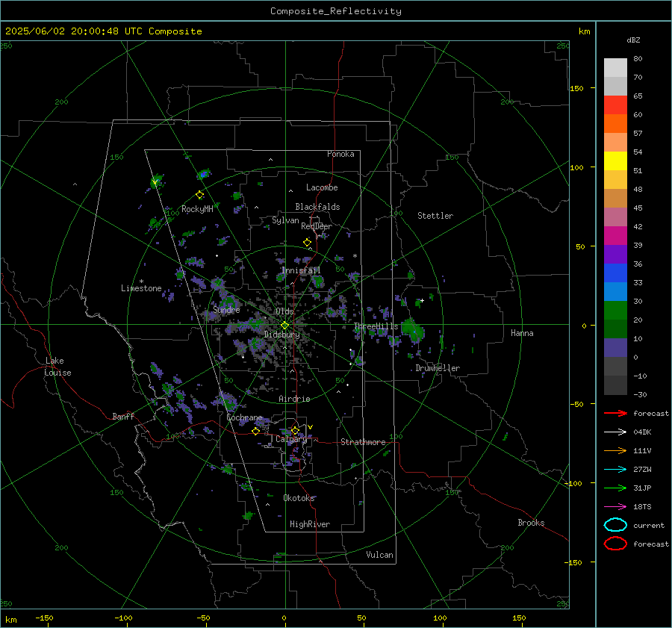Click the ThreeHills label
The image size is (672, 628).
[x=376, y=326]
